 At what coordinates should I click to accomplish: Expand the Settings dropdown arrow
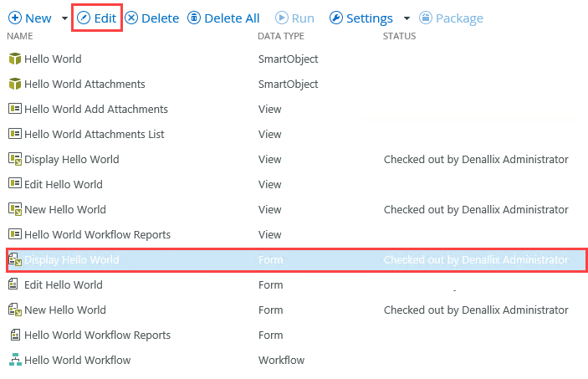click(406, 18)
